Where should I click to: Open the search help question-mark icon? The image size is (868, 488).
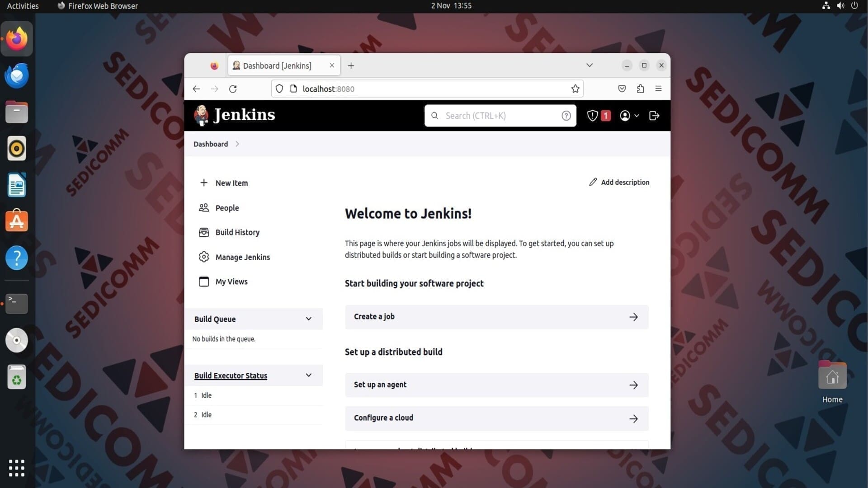coord(566,116)
